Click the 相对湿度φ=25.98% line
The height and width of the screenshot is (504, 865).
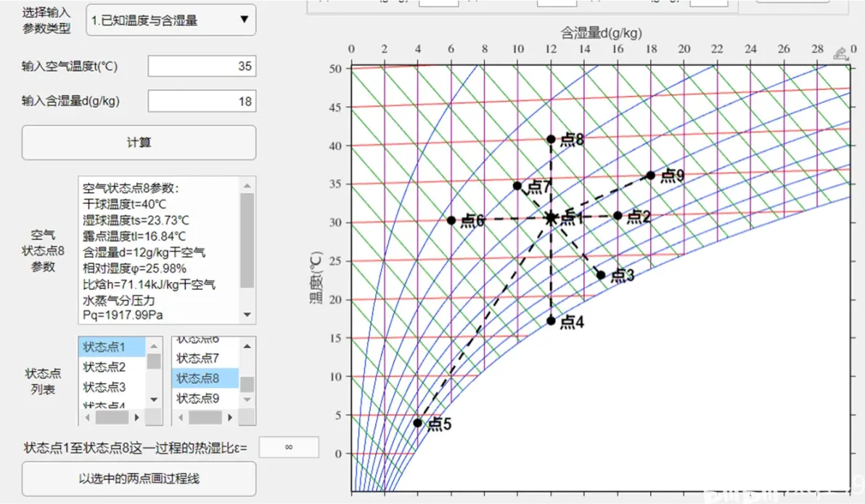point(134,268)
